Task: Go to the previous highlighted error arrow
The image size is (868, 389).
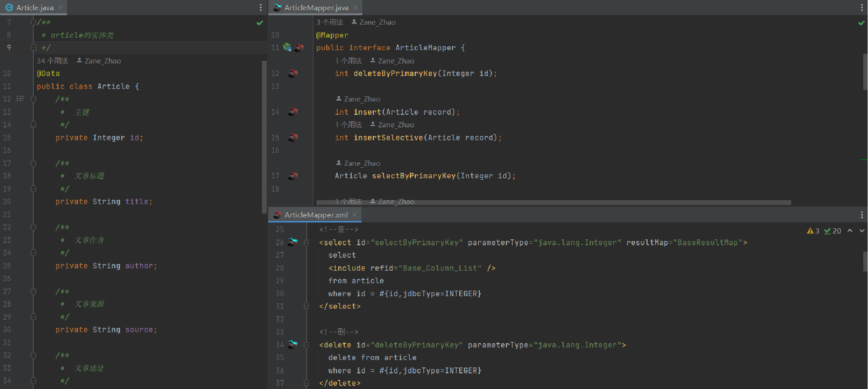Action: click(850, 231)
